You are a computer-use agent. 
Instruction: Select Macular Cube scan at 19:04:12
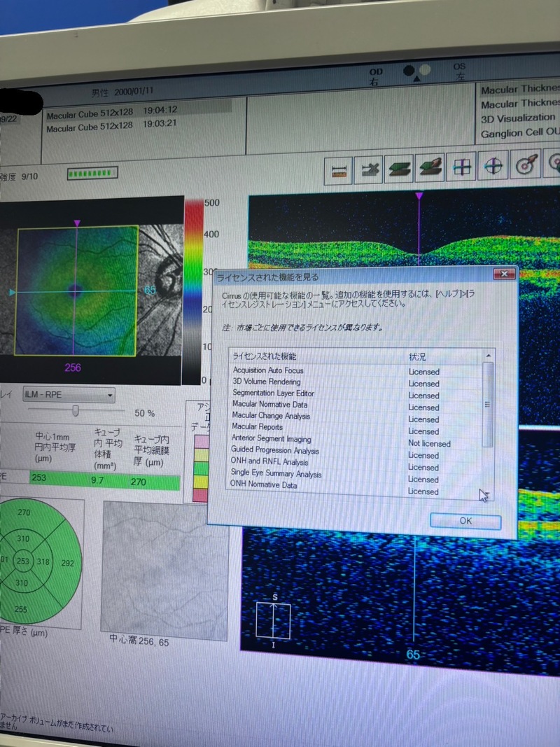112,111
